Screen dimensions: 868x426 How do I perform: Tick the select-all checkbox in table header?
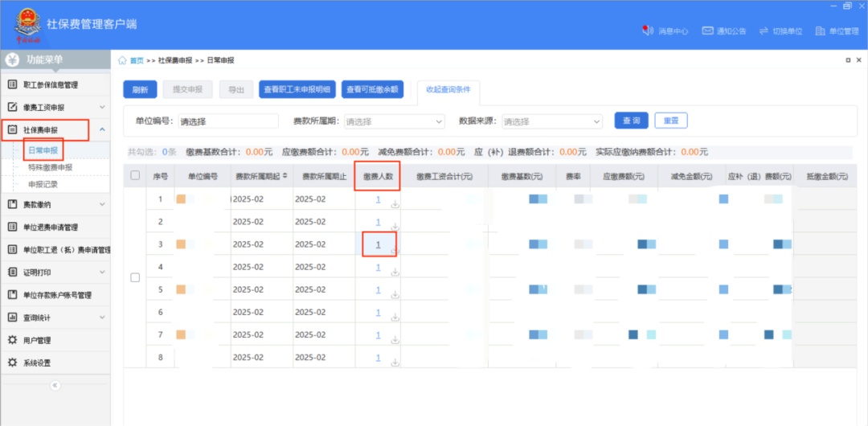click(x=135, y=175)
